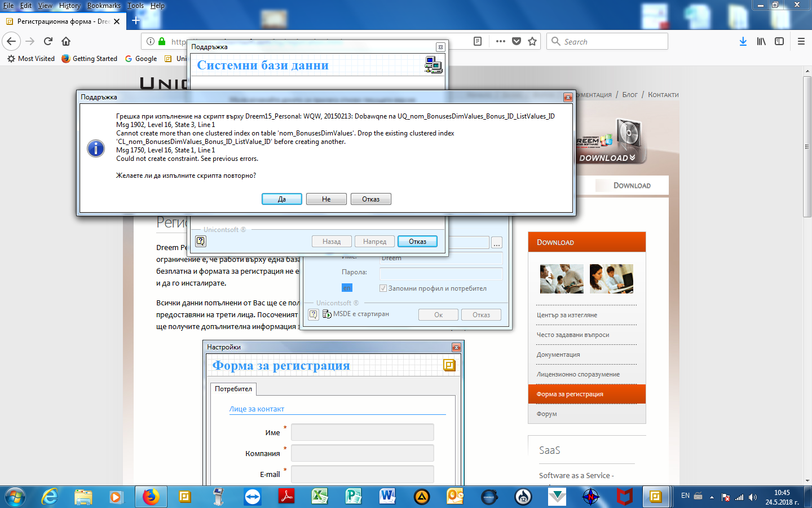Open Firefox hamburger menu
Image resolution: width=812 pixels, height=508 pixels.
click(x=801, y=41)
